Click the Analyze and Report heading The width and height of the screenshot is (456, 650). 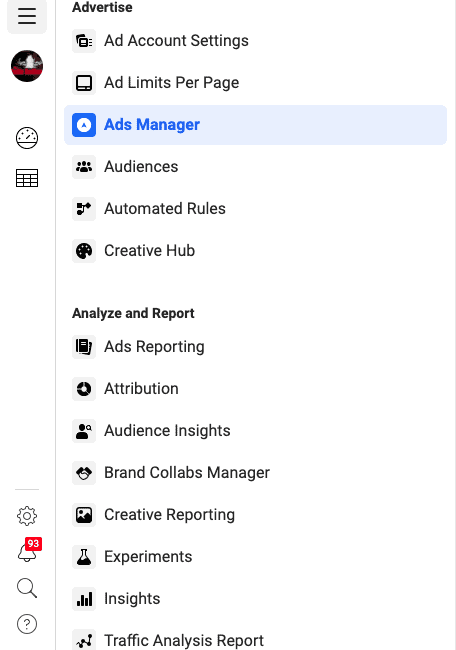point(133,313)
